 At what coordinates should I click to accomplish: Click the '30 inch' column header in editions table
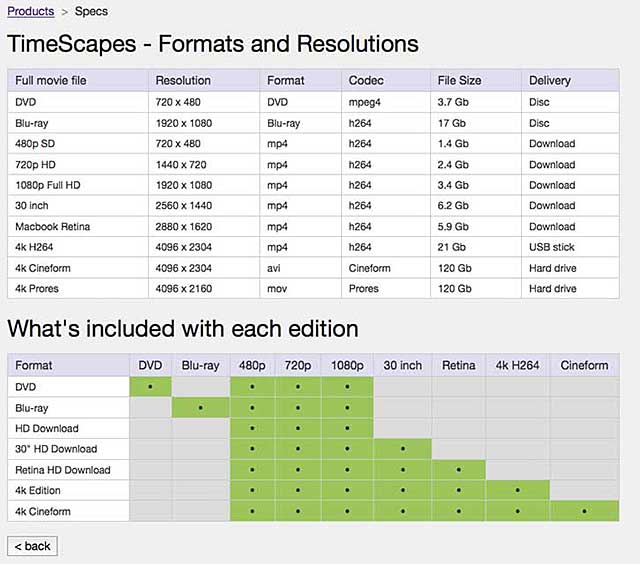402,365
